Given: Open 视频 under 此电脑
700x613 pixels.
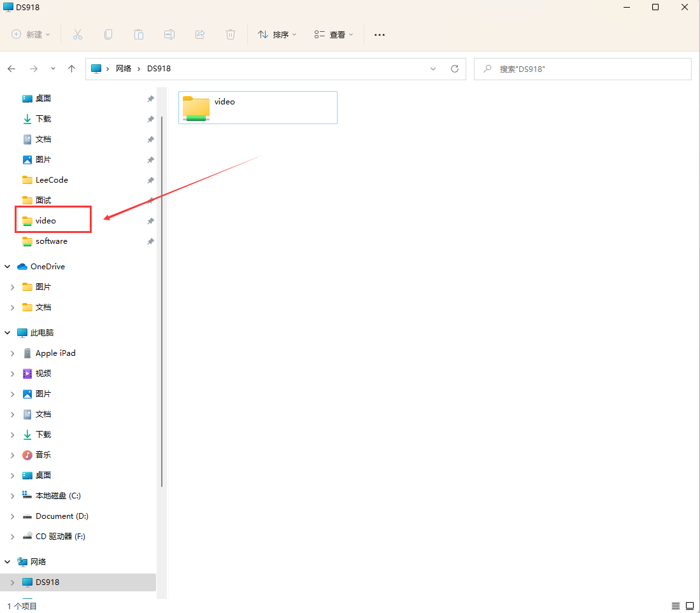Looking at the screenshot, I should click(x=43, y=374).
